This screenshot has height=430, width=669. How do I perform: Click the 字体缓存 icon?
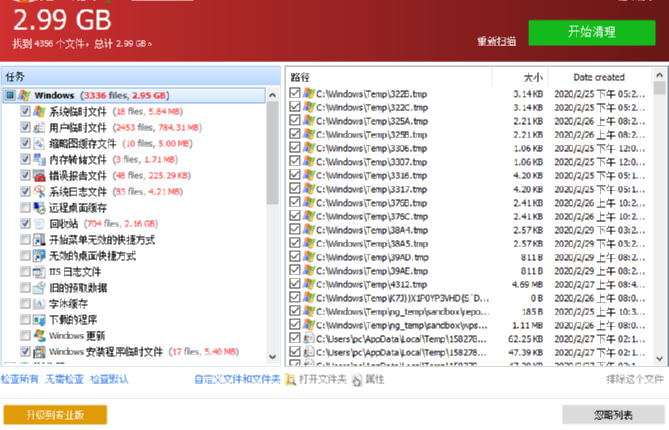point(39,304)
